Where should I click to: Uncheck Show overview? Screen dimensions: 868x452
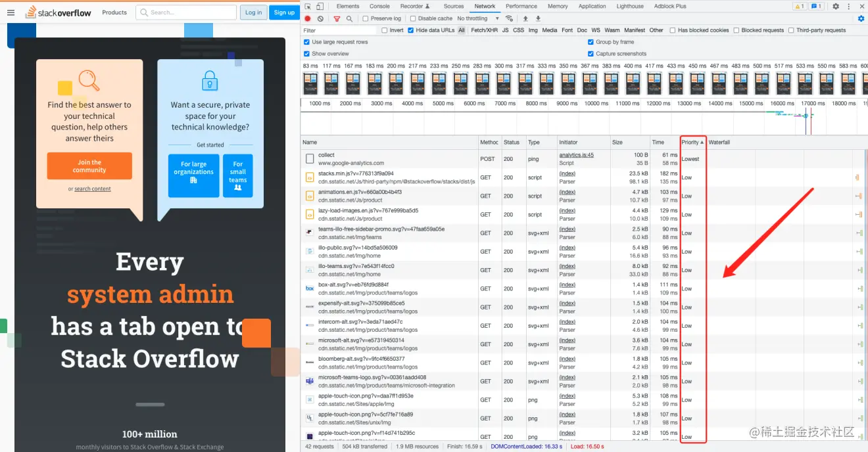pyautogui.click(x=307, y=54)
